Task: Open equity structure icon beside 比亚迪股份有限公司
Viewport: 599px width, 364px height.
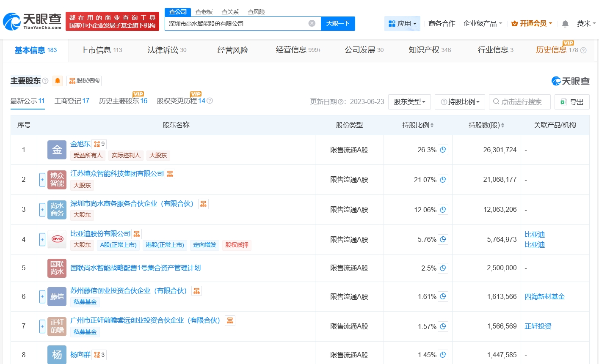Action: (x=136, y=234)
